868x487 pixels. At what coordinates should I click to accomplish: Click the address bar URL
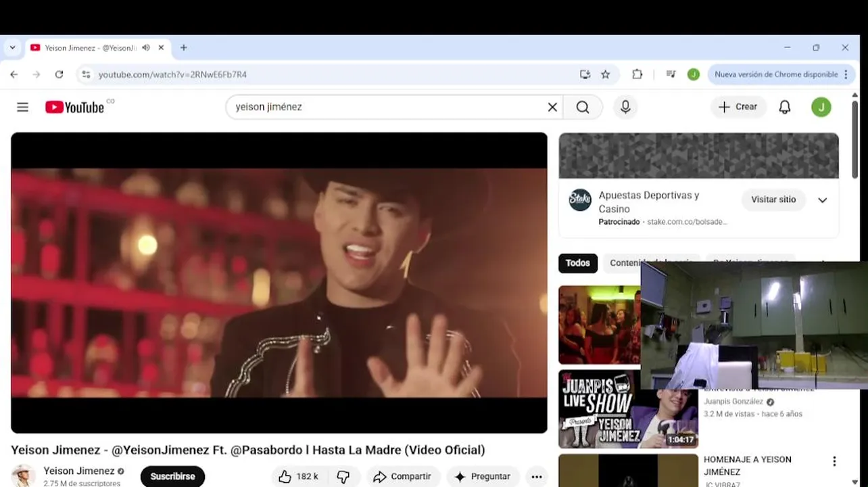pyautogui.click(x=172, y=74)
